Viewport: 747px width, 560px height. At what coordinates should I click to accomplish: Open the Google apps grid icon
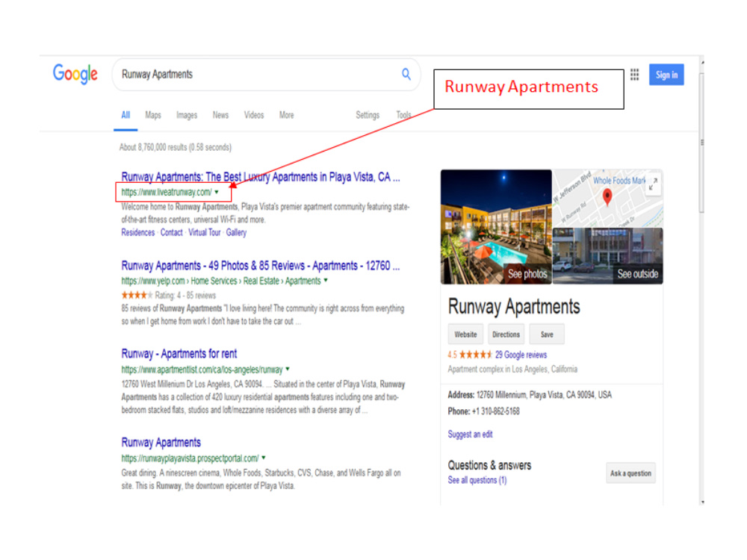[634, 74]
